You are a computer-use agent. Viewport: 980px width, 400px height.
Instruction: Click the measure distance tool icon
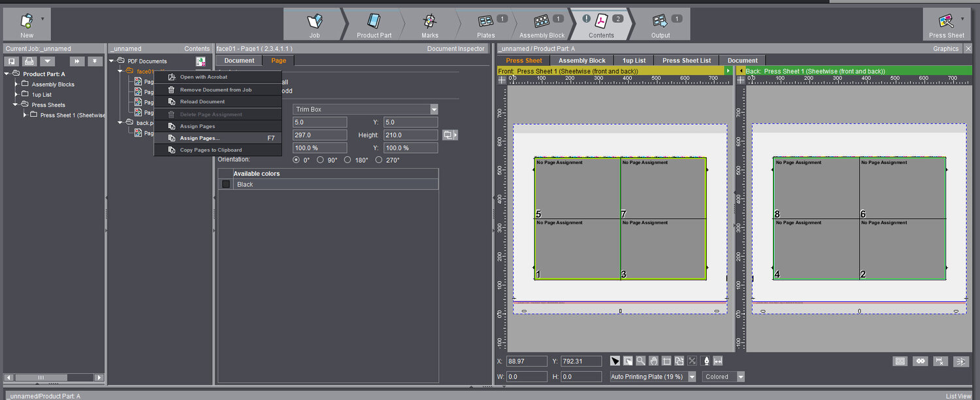tap(718, 361)
